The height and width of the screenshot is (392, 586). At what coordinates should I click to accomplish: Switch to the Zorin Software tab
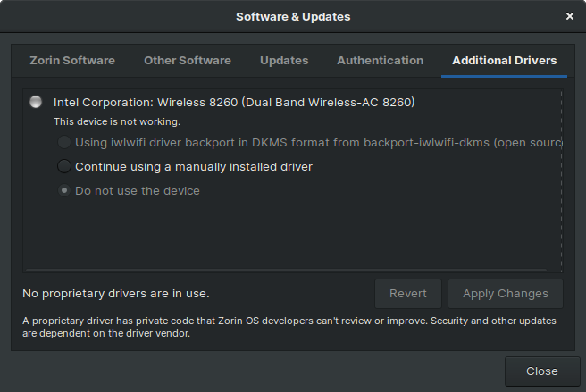click(72, 61)
